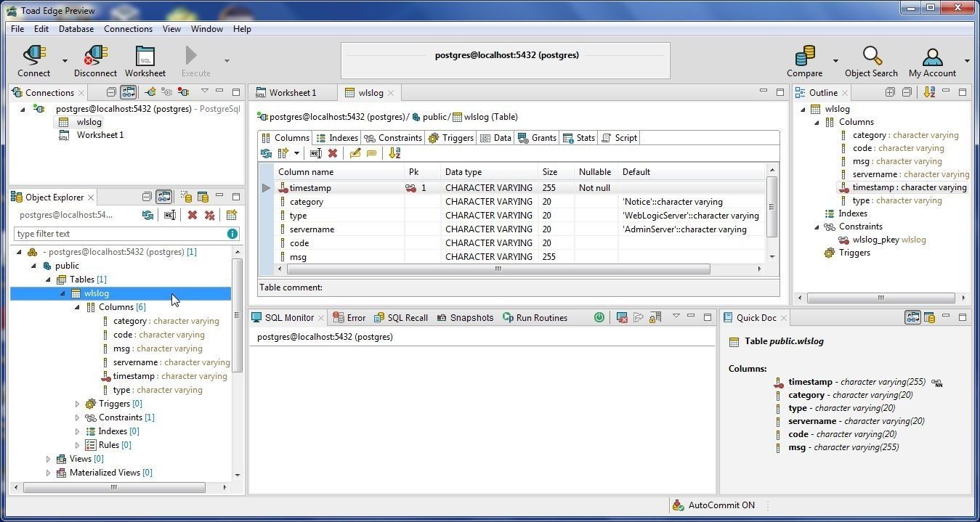This screenshot has height=522, width=980.
Task: Collapse all in the Object Explorer panel
Action: tap(147, 197)
